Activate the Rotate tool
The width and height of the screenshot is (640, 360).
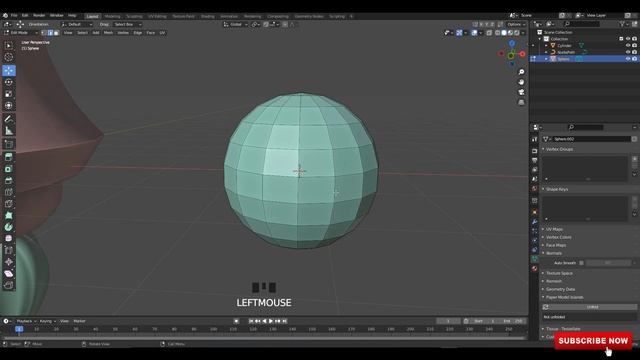9,82
